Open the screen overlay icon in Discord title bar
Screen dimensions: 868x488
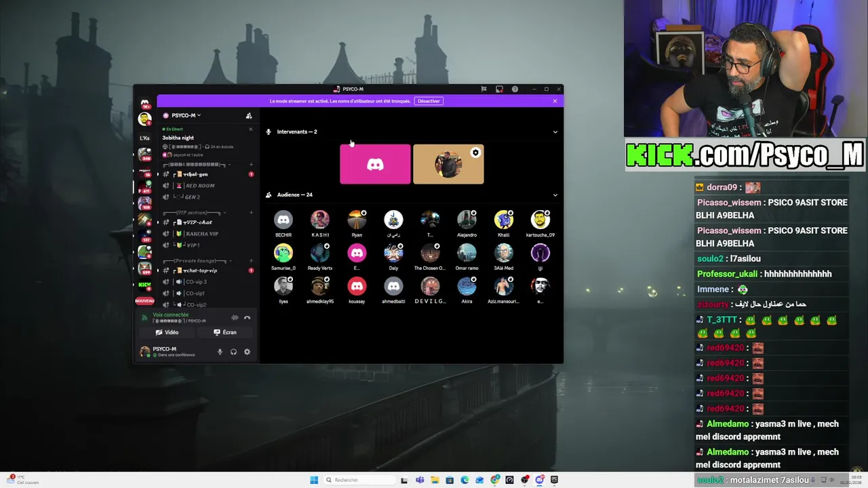click(499, 89)
